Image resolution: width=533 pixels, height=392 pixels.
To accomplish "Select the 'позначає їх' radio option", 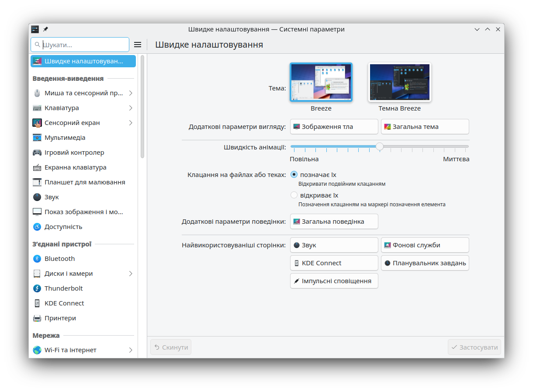I will (x=294, y=174).
